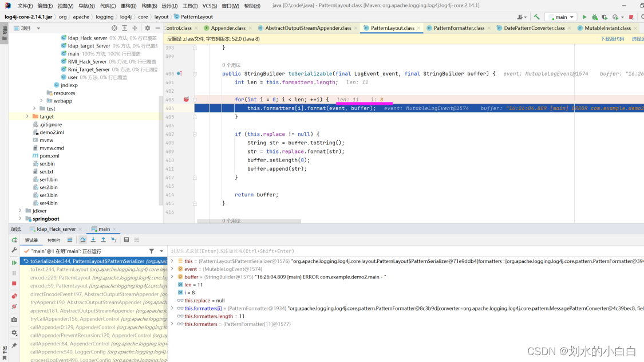644x362 pixels.
Task: Switch to Appender.class editor tab
Action: coord(228,28)
